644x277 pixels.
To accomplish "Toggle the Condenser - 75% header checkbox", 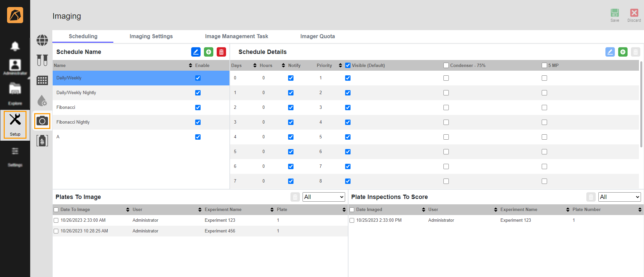I will 446,65.
